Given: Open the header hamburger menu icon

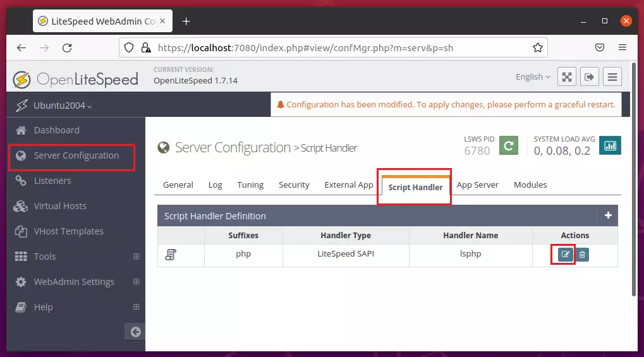Looking at the screenshot, I should (x=612, y=77).
